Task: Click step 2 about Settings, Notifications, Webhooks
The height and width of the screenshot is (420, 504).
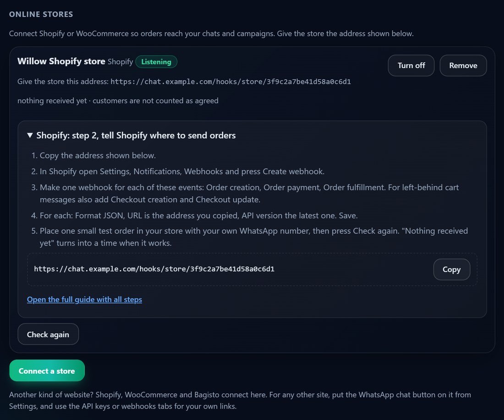Action: click(x=182, y=172)
